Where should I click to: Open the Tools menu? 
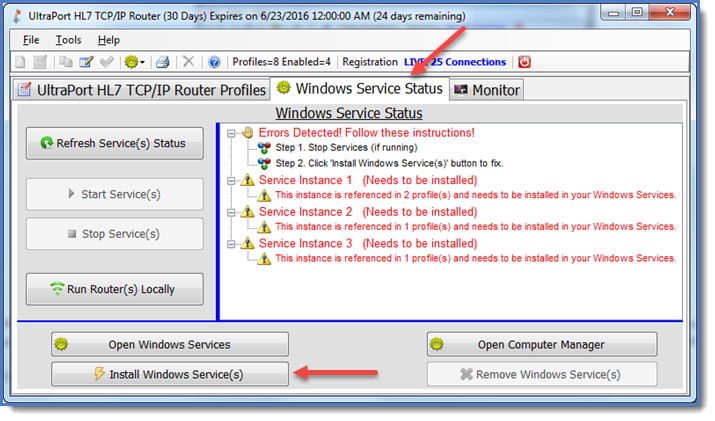point(68,40)
